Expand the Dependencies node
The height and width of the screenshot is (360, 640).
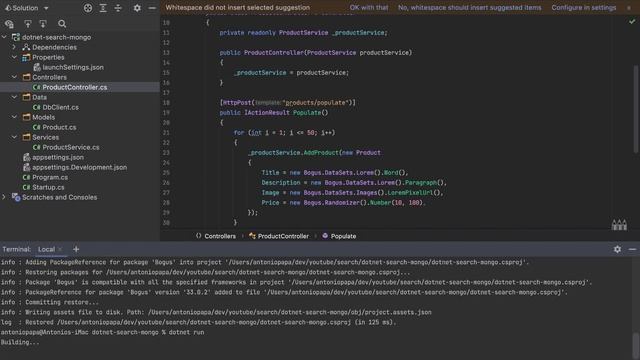click(14, 47)
